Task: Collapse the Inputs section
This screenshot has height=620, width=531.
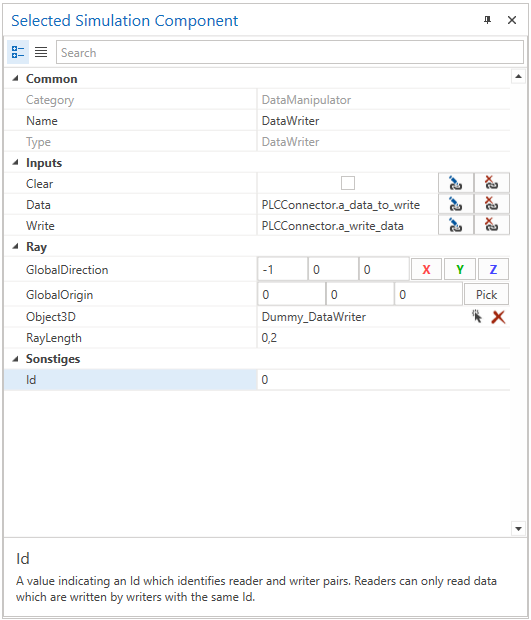Action: [15, 162]
